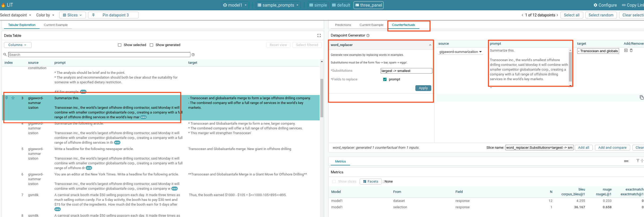Uncheck the prompt field checkbox
644x217 pixels.
coord(385,79)
